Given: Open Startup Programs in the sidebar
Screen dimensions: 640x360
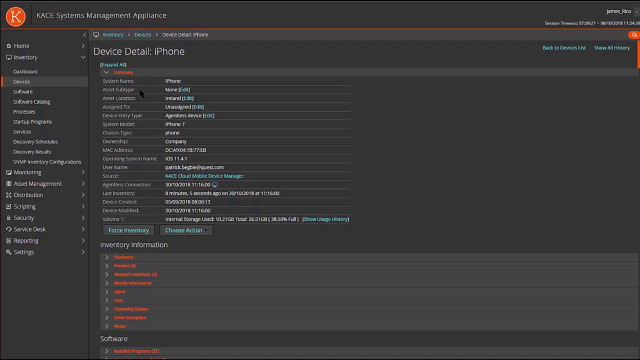Looking at the screenshot, I should point(32,122).
